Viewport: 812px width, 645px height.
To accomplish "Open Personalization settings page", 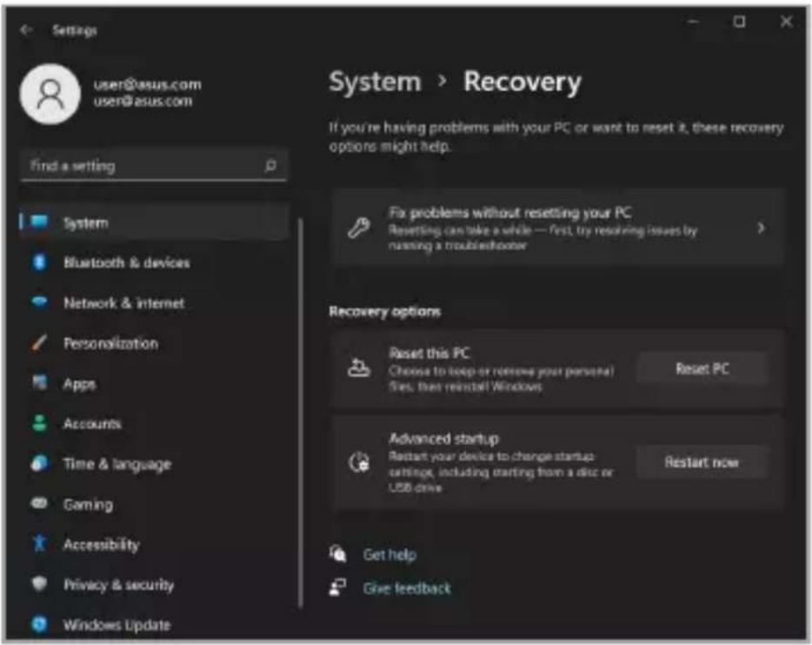I will pos(153,342).
